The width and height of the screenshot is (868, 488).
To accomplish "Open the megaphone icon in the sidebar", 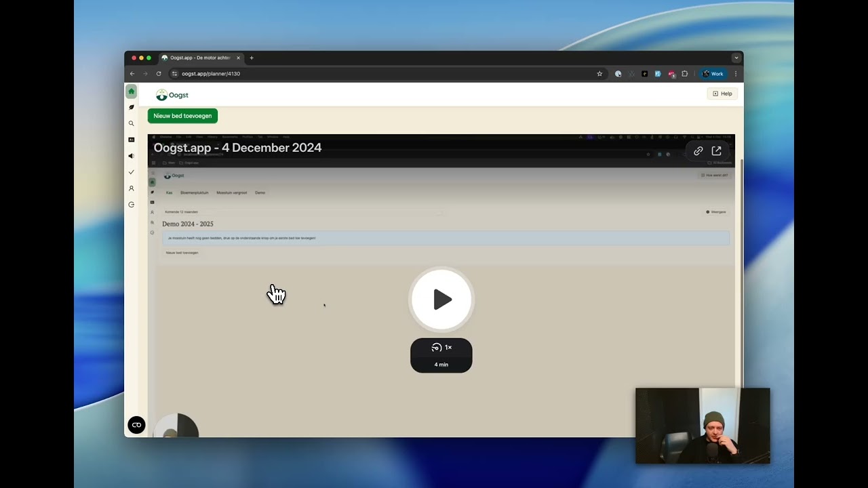I will (132, 156).
